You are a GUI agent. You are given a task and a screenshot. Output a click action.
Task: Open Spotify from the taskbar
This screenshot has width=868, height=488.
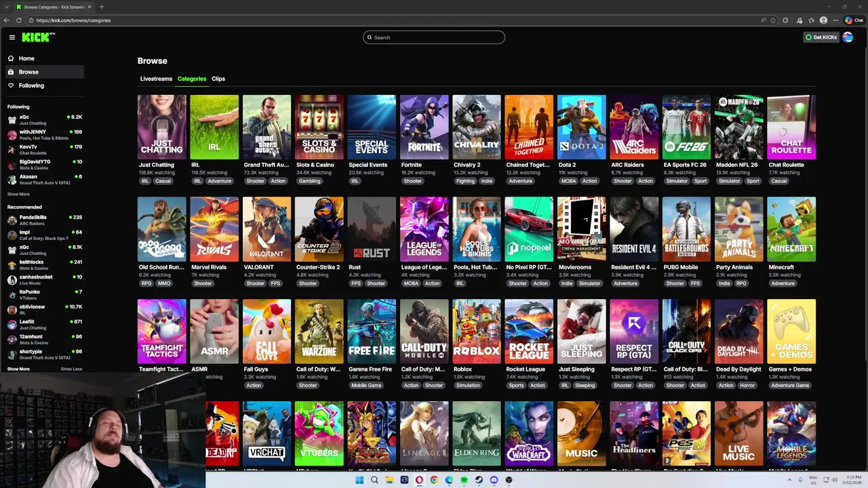[464, 480]
